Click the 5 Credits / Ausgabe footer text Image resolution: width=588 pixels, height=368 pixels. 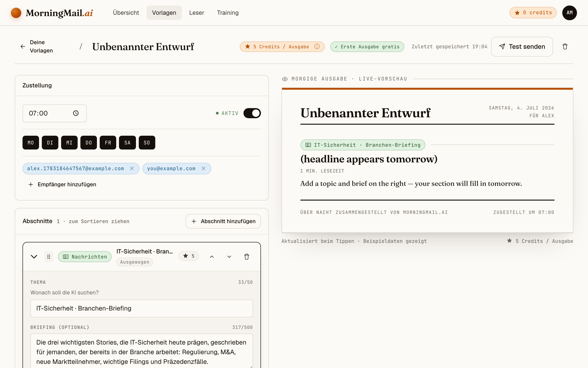point(540,241)
